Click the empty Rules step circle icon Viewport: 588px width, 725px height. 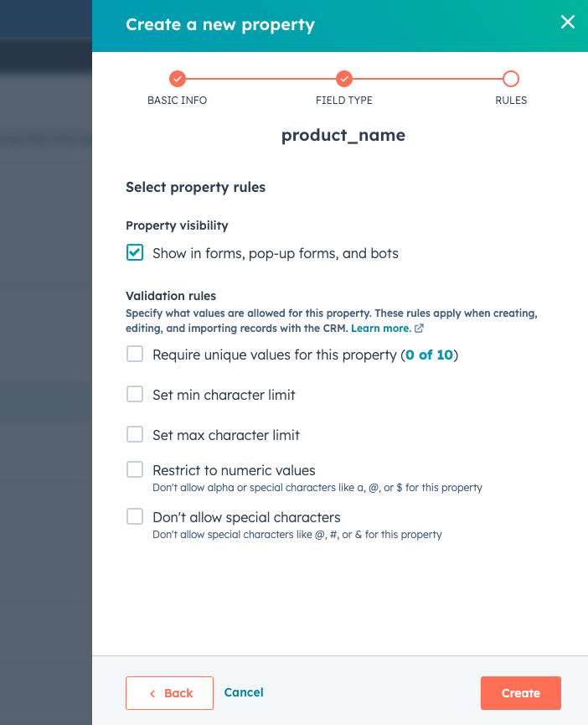tap(511, 80)
